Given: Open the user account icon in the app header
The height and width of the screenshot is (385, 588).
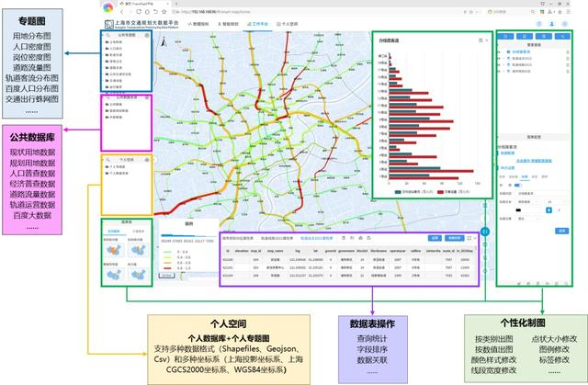Looking at the screenshot, I should click(551, 24).
